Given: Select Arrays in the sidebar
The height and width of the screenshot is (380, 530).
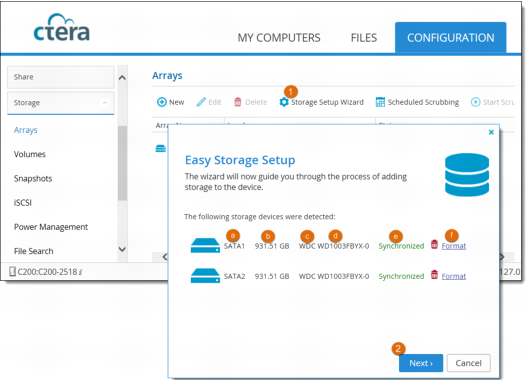Looking at the screenshot, I should coord(26,130).
